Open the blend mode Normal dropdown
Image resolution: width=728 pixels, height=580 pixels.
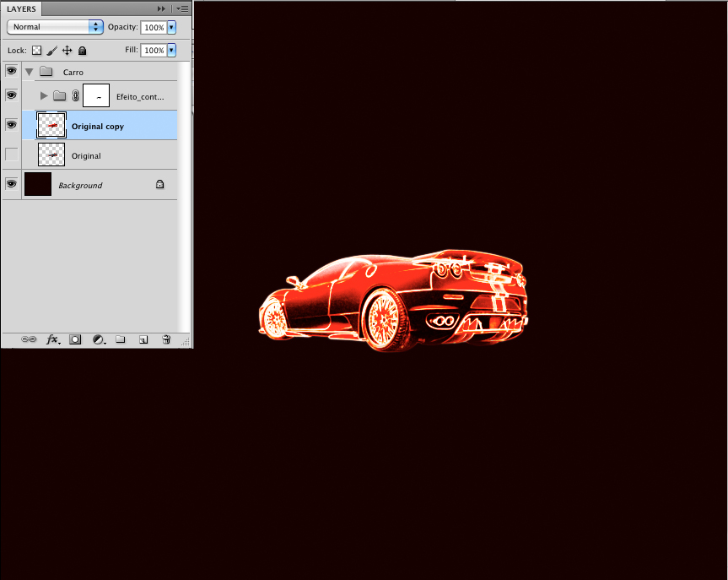55,27
